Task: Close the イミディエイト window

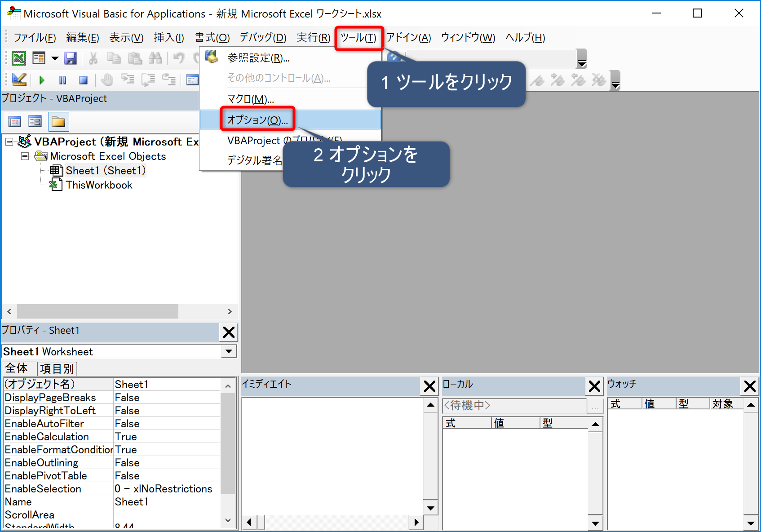Action: [x=429, y=386]
